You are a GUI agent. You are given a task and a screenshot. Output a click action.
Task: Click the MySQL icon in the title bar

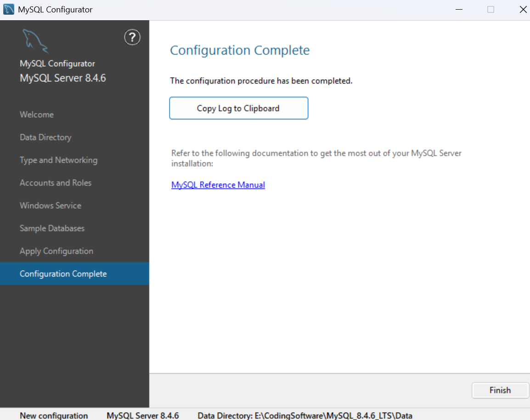(x=8, y=9)
